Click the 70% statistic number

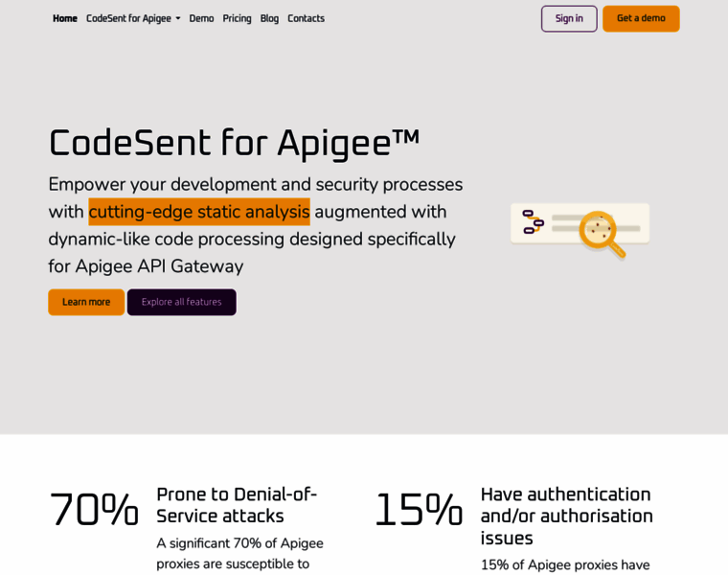click(94, 510)
